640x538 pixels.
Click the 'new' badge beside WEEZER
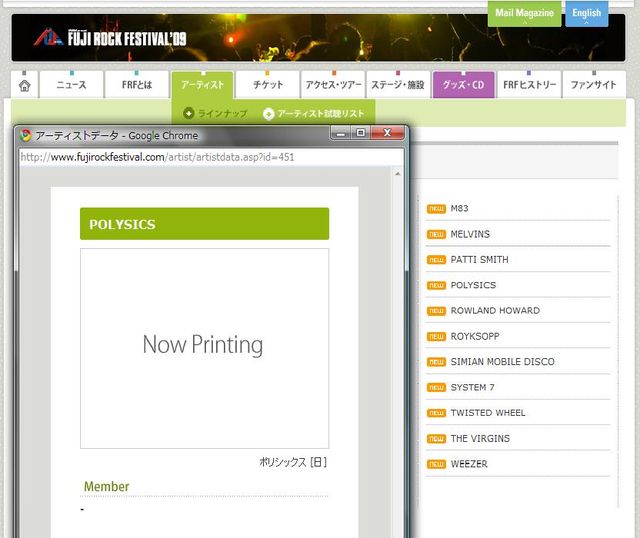pyautogui.click(x=436, y=464)
